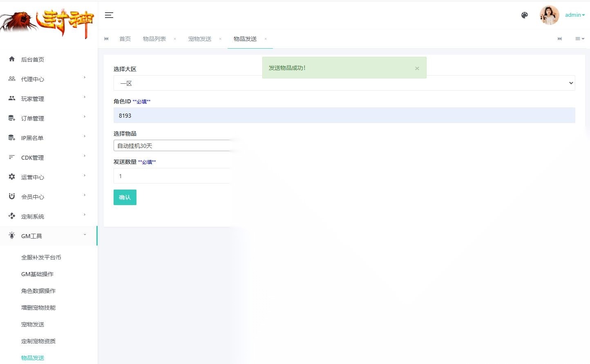Image resolution: width=590 pixels, height=364 pixels.
Task: Click the 发送数量 input field
Action: [172, 176]
